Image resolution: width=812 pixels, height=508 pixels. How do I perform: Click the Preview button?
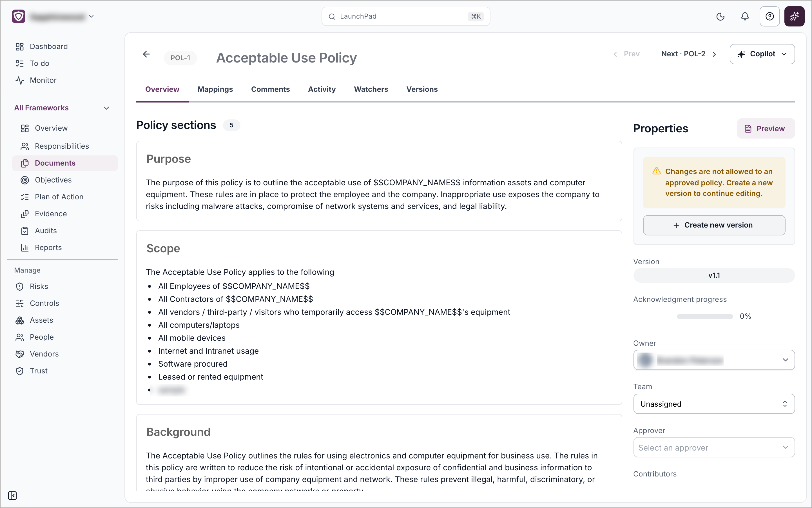click(x=766, y=128)
